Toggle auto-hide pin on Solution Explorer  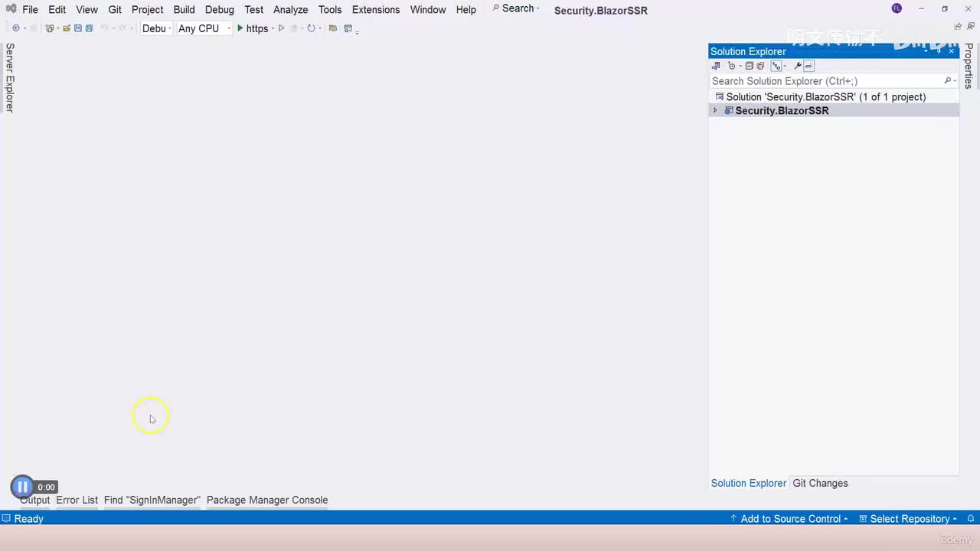coord(939,51)
